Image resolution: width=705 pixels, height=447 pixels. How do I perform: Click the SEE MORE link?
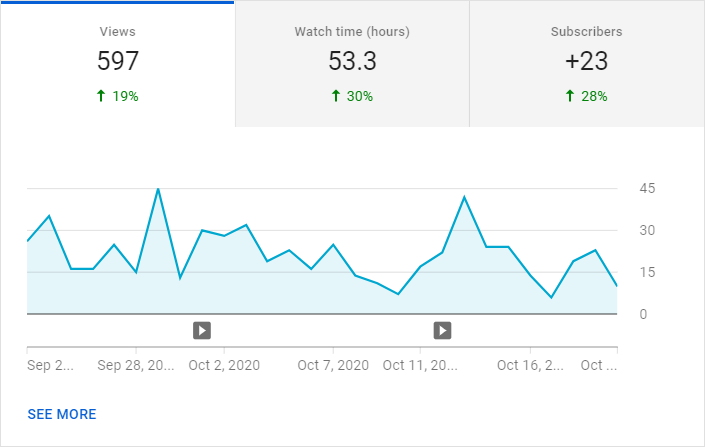click(x=62, y=414)
